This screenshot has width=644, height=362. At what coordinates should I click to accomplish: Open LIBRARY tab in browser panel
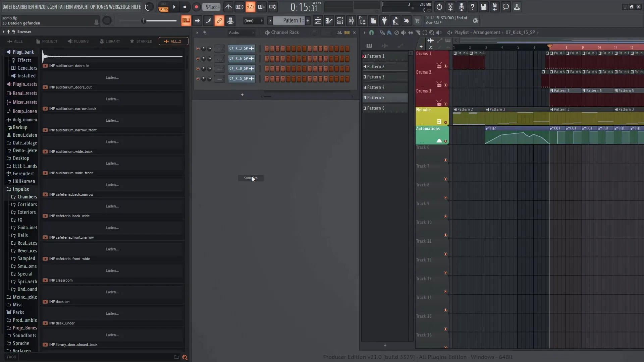(x=110, y=41)
